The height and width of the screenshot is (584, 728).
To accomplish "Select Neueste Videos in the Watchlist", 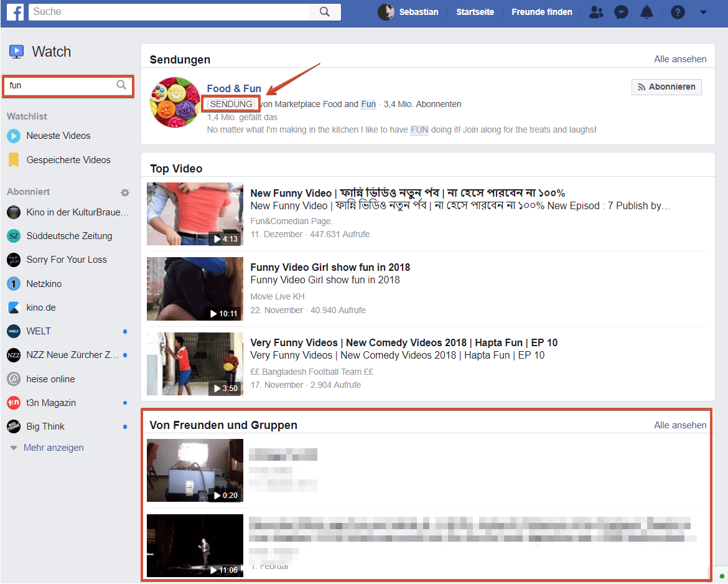I will click(x=58, y=136).
